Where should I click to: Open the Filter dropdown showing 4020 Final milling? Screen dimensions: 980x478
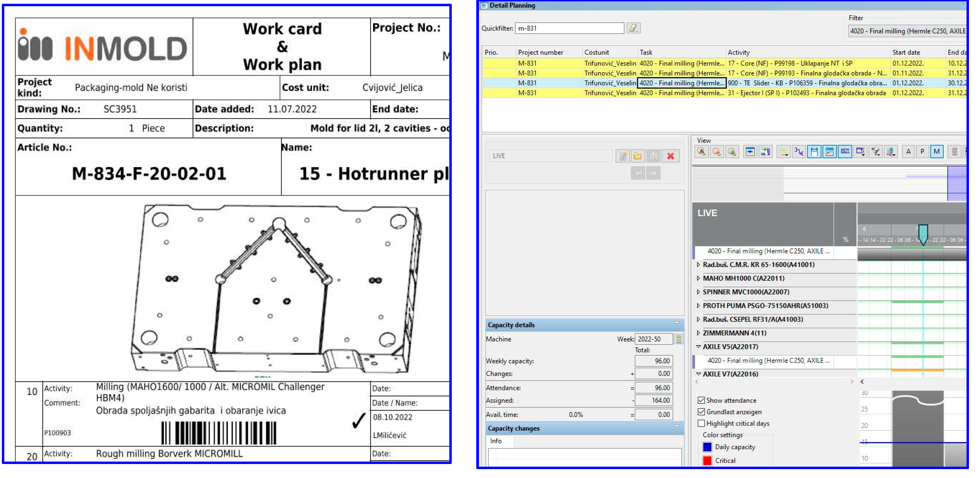pos(907,31)
